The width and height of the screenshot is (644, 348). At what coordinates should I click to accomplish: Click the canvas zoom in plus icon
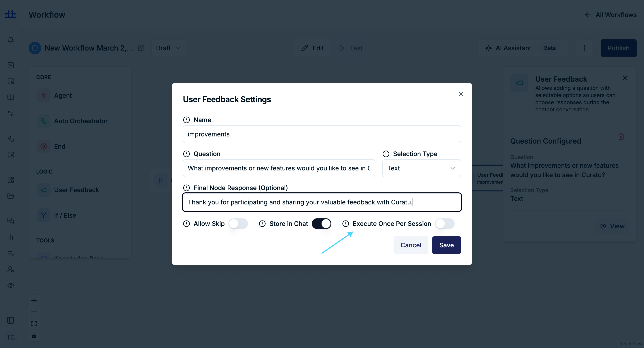point(34,300)
